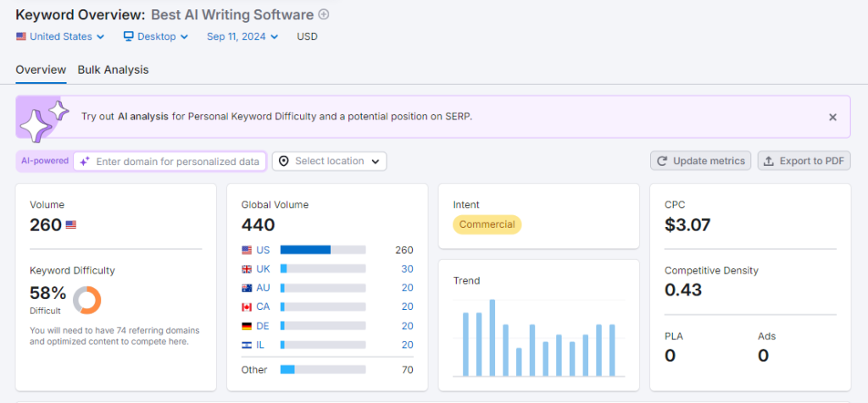Click the Global Volume total 440
868x403 pixels.
tap(258, 225)
